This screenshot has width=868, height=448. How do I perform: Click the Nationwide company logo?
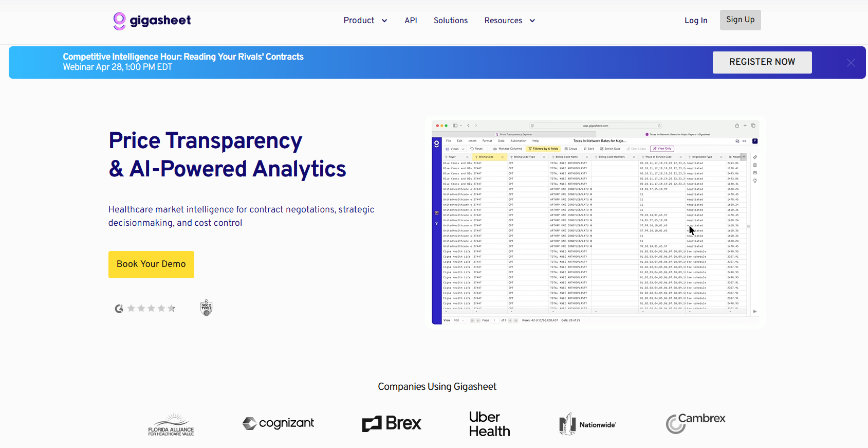[x=587, y=424]
